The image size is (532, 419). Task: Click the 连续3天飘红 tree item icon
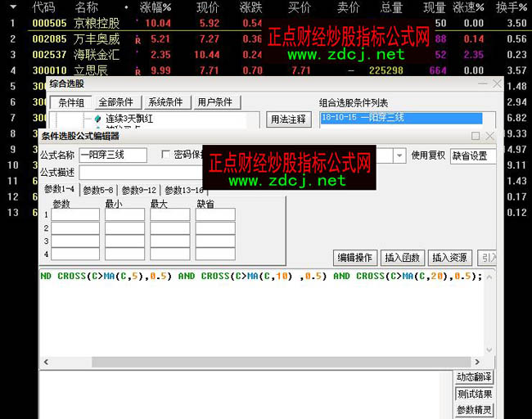tap(99, 119)
